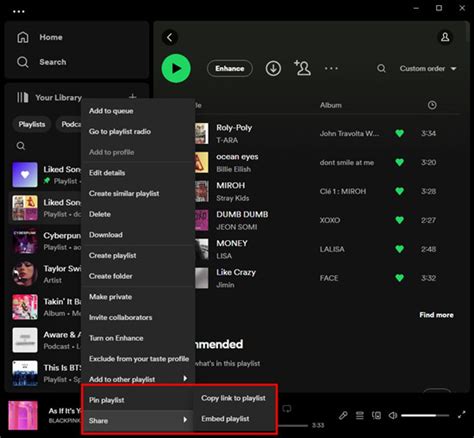Select Make private menu item
The width and height of the screenshot is (474, 438).
click(x=138, y=297)
